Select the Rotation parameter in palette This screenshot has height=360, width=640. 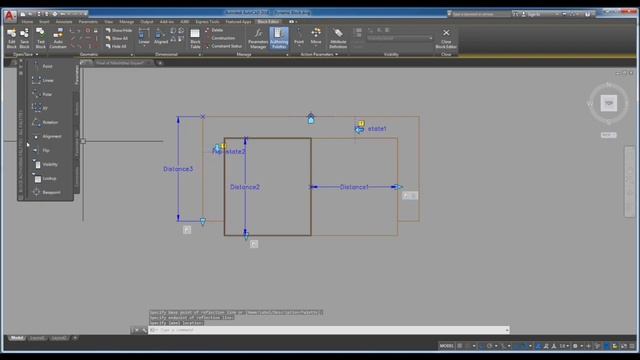pos(45,122)
